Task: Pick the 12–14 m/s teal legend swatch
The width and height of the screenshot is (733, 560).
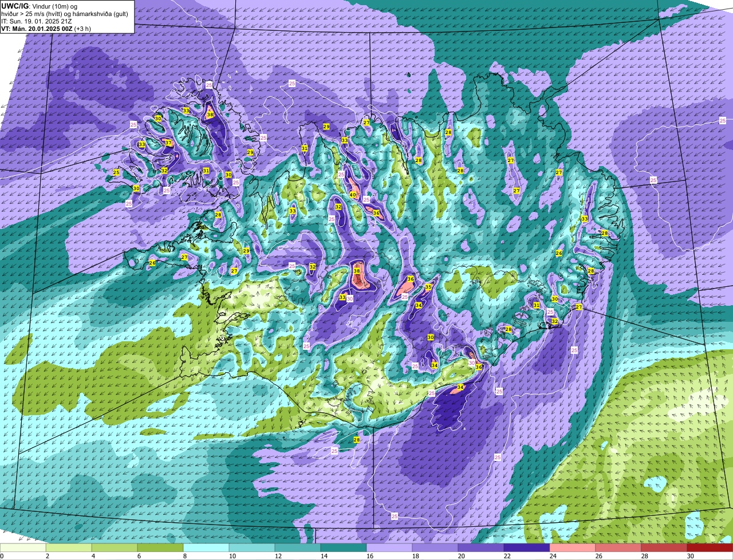Action: coord(298,548)
